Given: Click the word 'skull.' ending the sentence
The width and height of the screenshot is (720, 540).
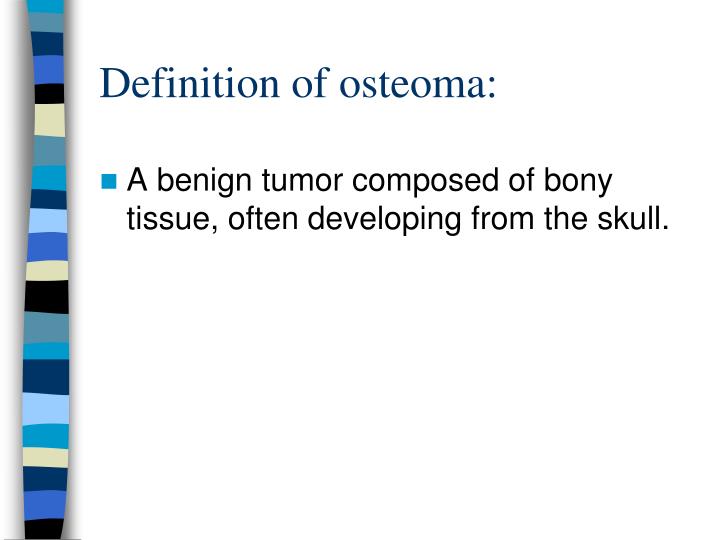Looking at the screenshot, I should pos(633,218).
